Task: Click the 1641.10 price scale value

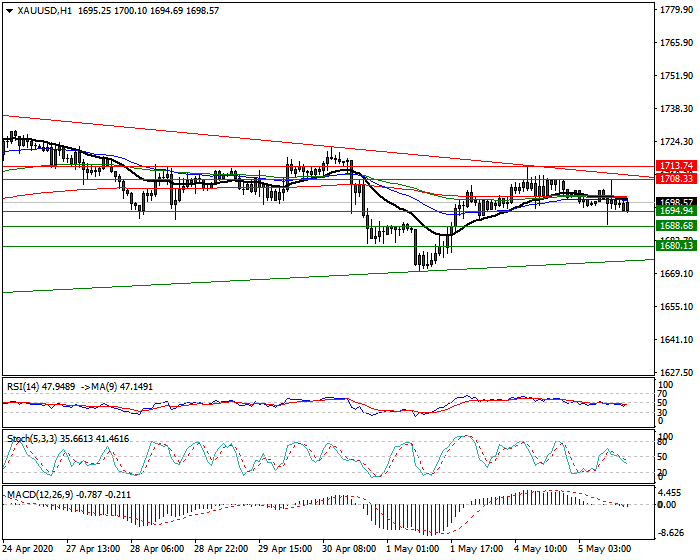Action: click(676, 340)
